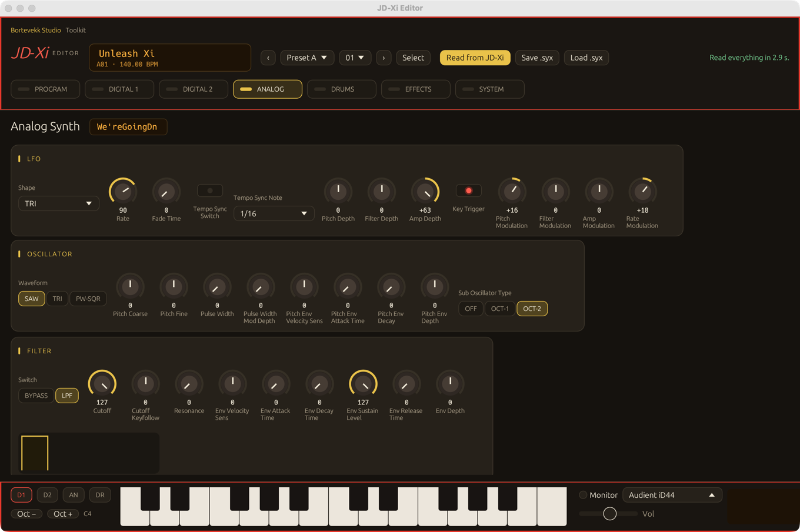Click the LFO Rate Modulation knob
This screenshot has height=532, width=800.
click(643, 191)
